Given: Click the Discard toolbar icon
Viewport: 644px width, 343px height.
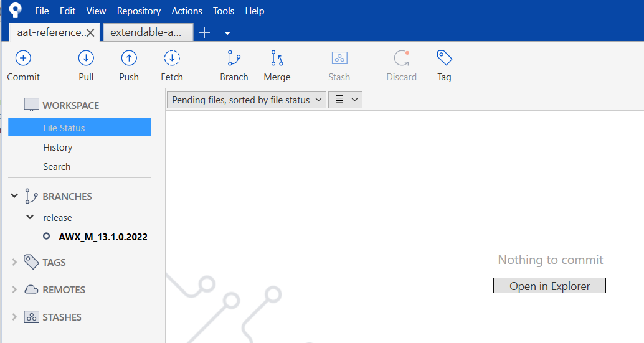Looking at the screenshot, I should click(401, 59).
